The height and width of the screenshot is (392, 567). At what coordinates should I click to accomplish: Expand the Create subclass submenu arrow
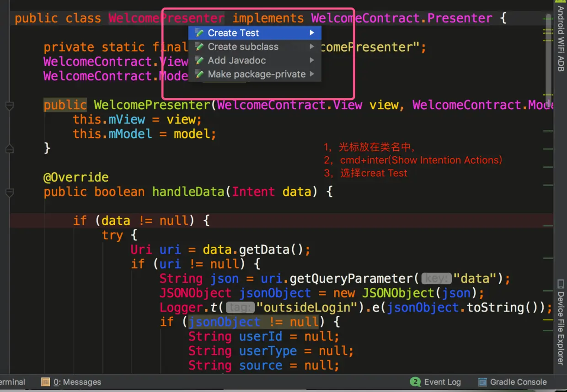(x=312, y=47)
